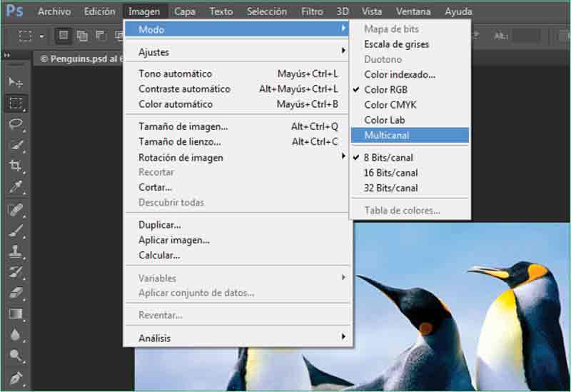Select the Gradient tool
Image resolution: width=571 pixels, height=392 pixels.
[16, 313]
